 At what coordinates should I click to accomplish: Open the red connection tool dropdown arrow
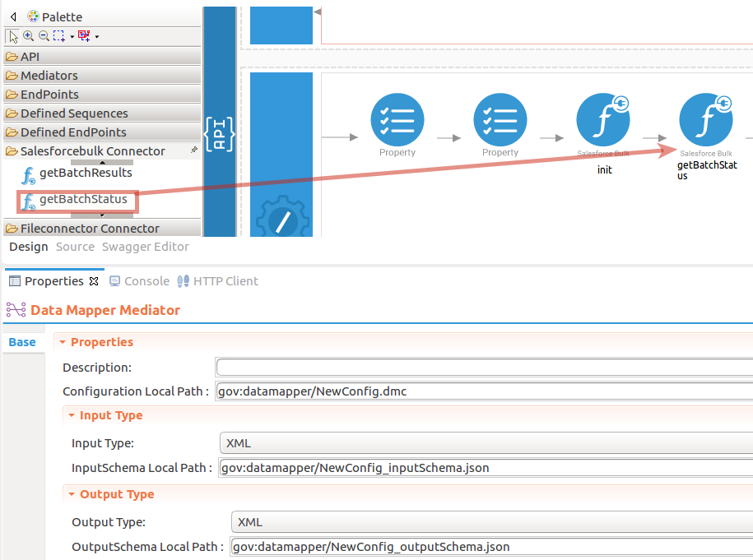click(x=97, y=36)
